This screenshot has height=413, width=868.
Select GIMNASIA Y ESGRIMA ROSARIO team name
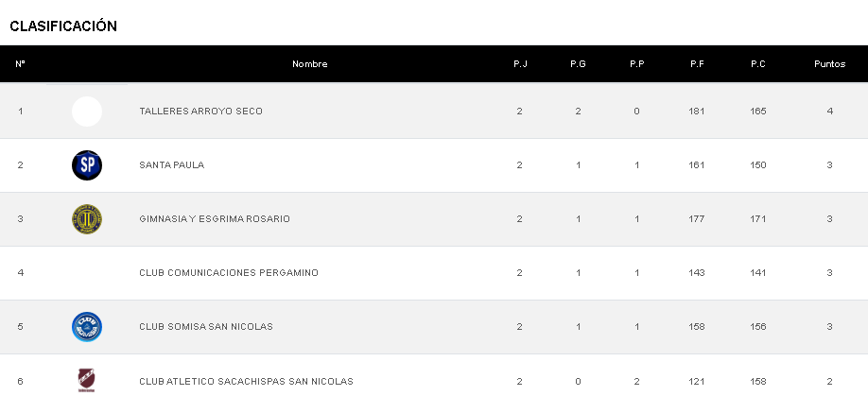click(x=215, y=219)
